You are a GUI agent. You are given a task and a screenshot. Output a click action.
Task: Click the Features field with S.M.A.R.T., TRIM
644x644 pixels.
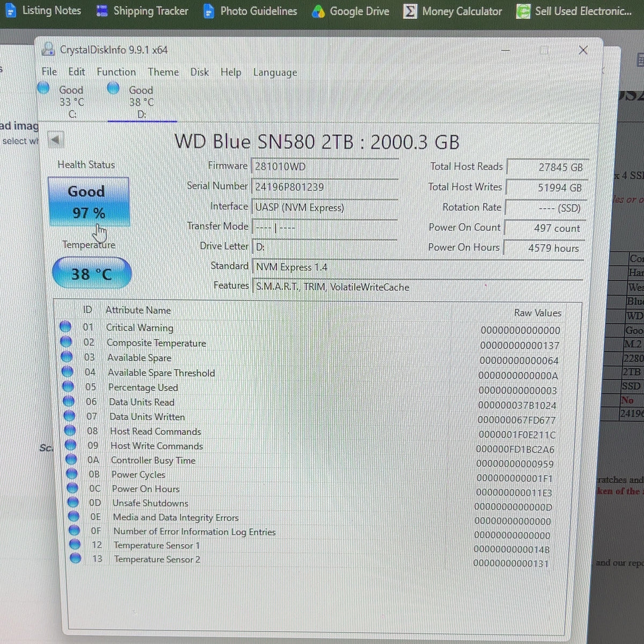[418, 287]
